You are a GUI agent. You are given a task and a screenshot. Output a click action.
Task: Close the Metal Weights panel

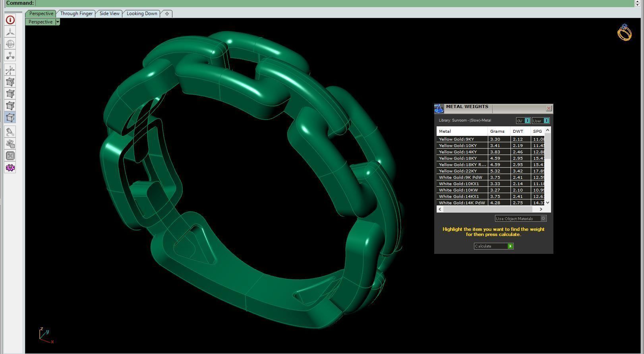[x=549, y=108]
